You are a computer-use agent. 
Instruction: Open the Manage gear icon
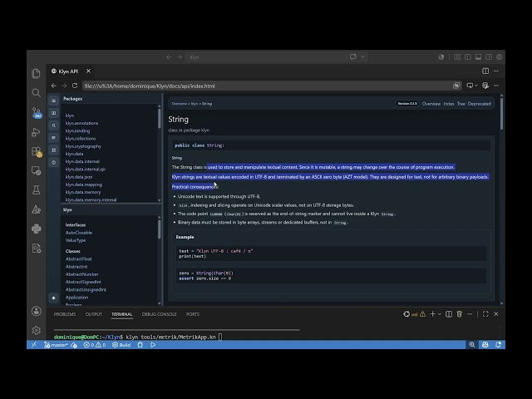[x=36, y=330]
